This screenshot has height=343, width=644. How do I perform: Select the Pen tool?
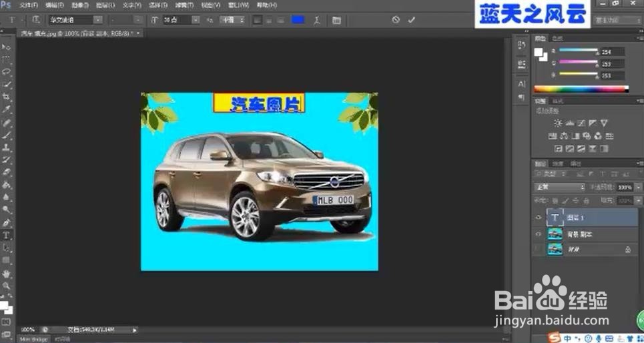pyautogui.click(x=7, y=222)
